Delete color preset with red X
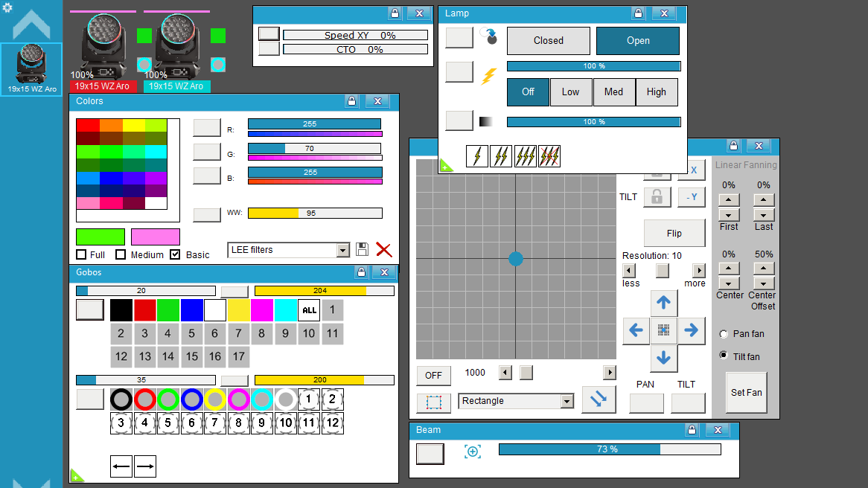 tap(383, 249)
